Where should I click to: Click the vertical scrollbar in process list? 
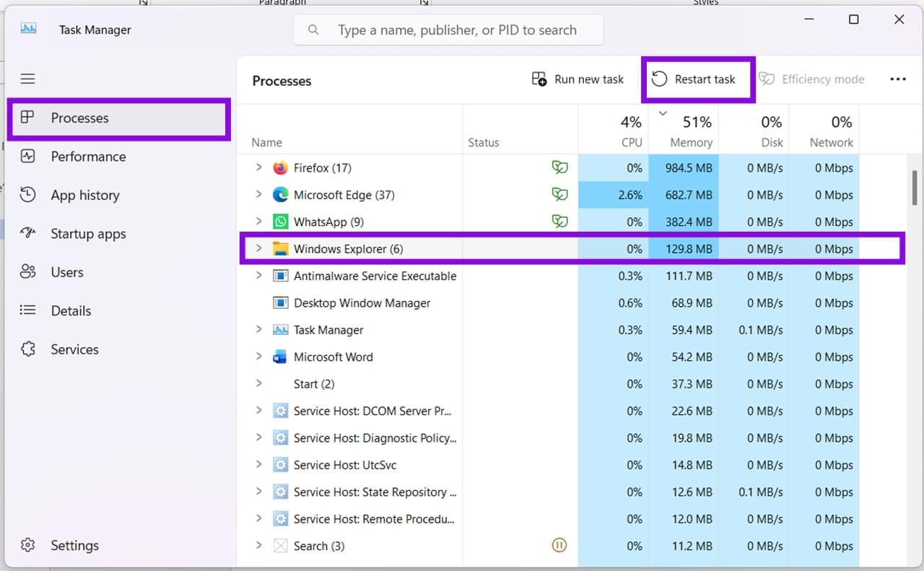tap(914, 188)
